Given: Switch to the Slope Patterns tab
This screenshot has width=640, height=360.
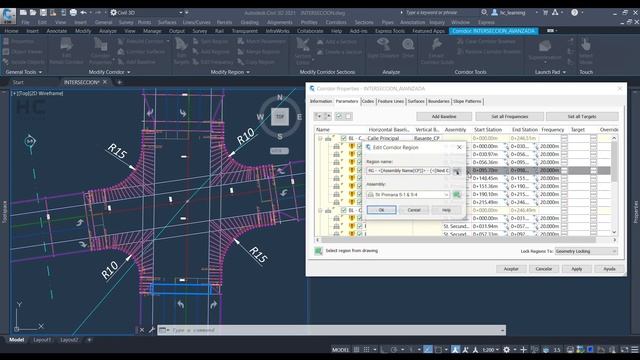Looking at the screenshot, I should pyautogui.click(x=467, y=101).
